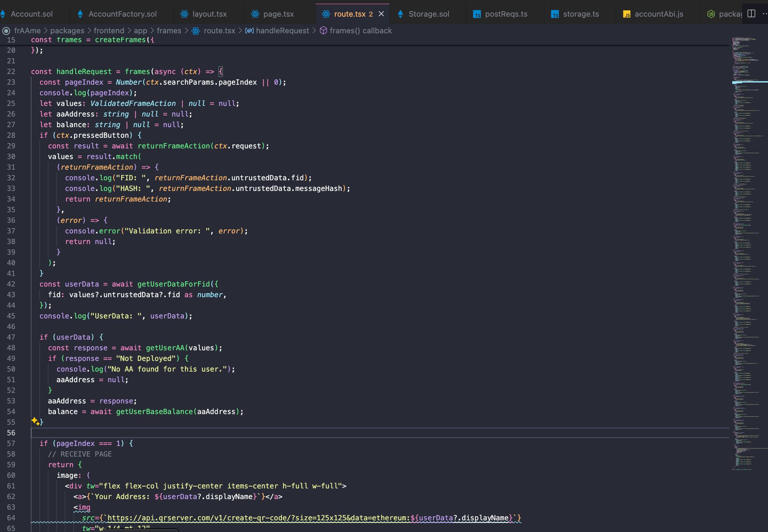The width and height of the screenshot is (768, 532).
Task: Open the editor more actions menu
Action: click(x=764, y=13)
